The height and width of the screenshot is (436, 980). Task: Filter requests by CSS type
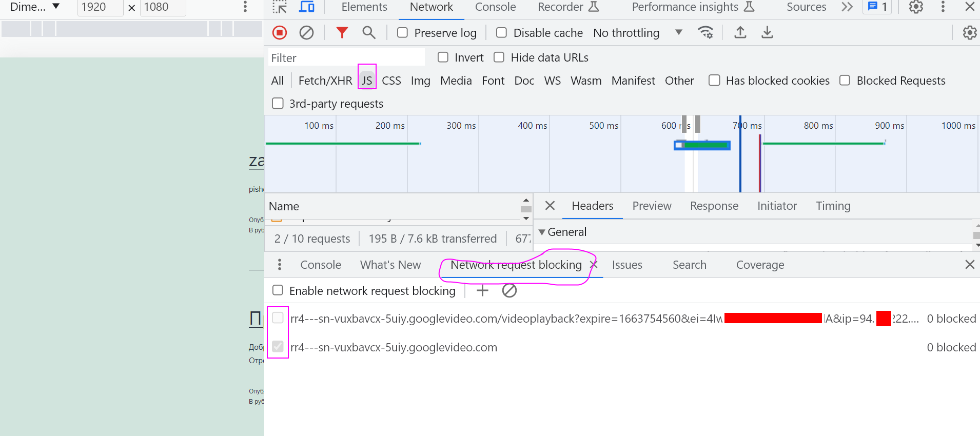pyautogui.click(x=391, y=81)
